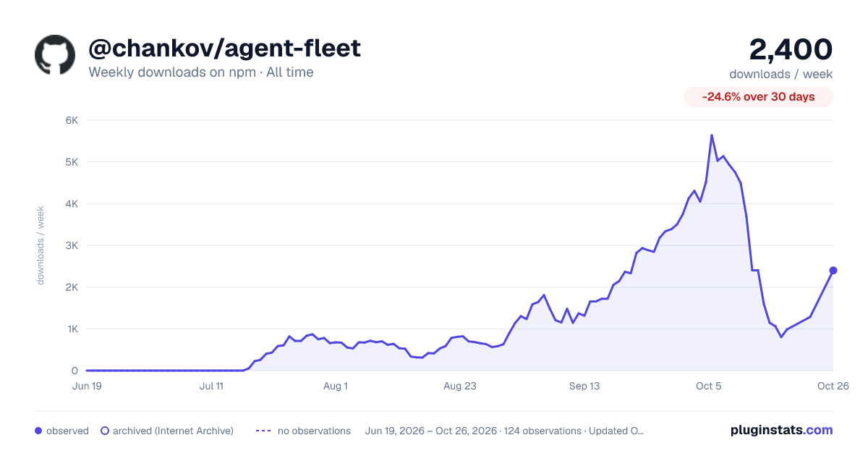Image resolution: width=868 pixels, height=456 pixels.
Task: Click the archived (Internet Archive) legend text
Action: click(173, 431)
